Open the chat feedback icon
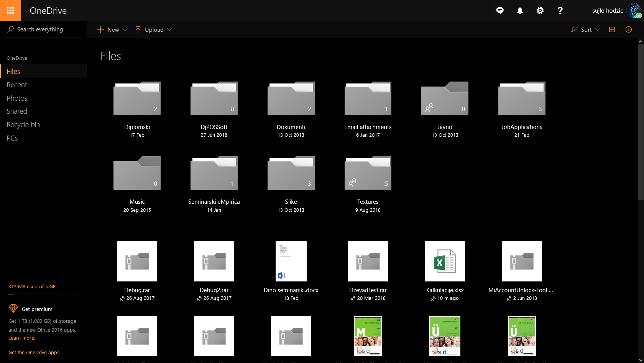Screen dimensions: 644x363 (x=500, y=10)
